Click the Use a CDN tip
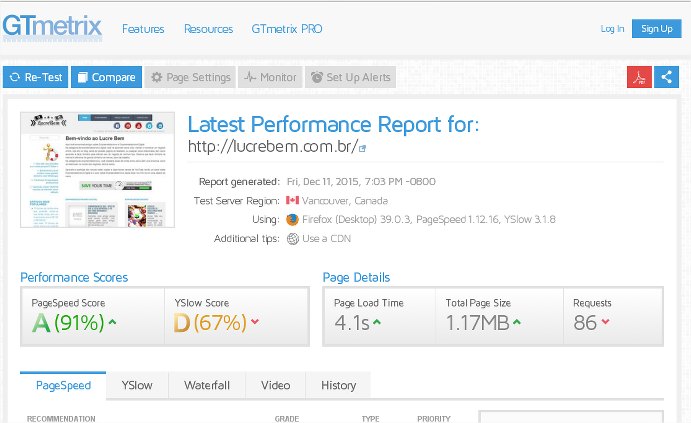 pyautogui.click(x=327, y=238)
